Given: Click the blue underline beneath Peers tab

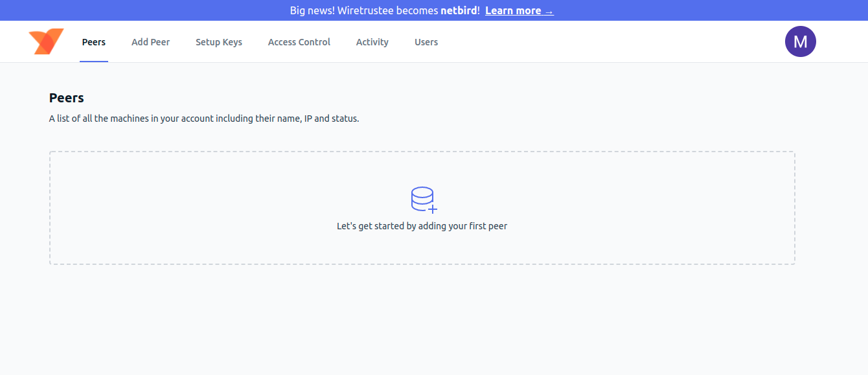Looking at the screenshot, I should point(94,61).
